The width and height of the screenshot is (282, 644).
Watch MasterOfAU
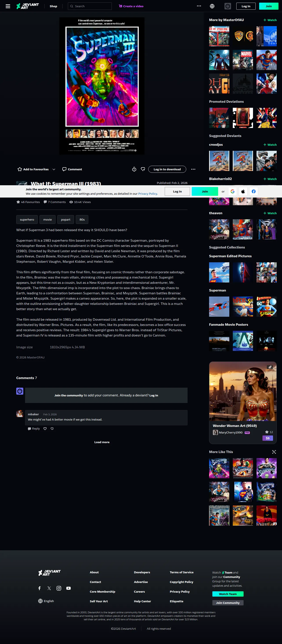[270, 20]
